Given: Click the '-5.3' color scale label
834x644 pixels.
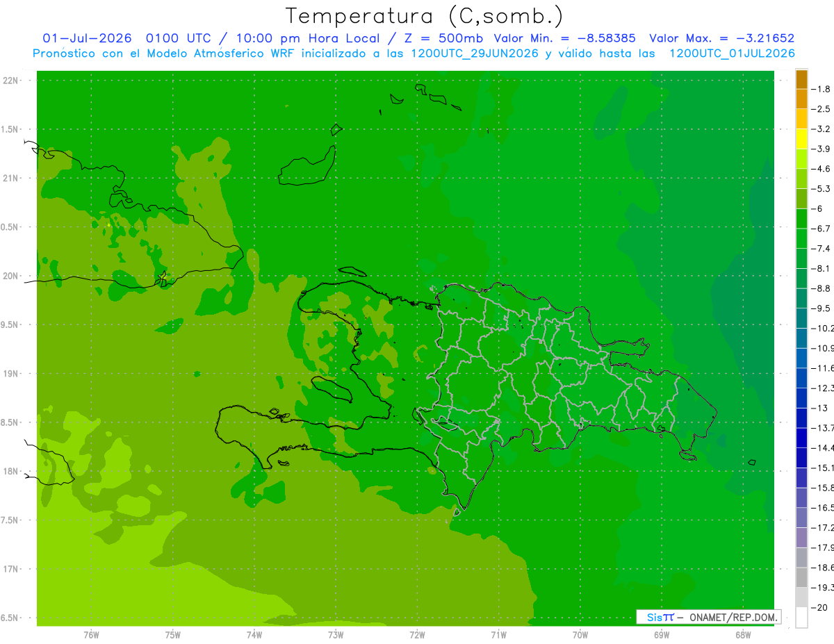Looking at the screenshot, I should click(x=821, y=189).
